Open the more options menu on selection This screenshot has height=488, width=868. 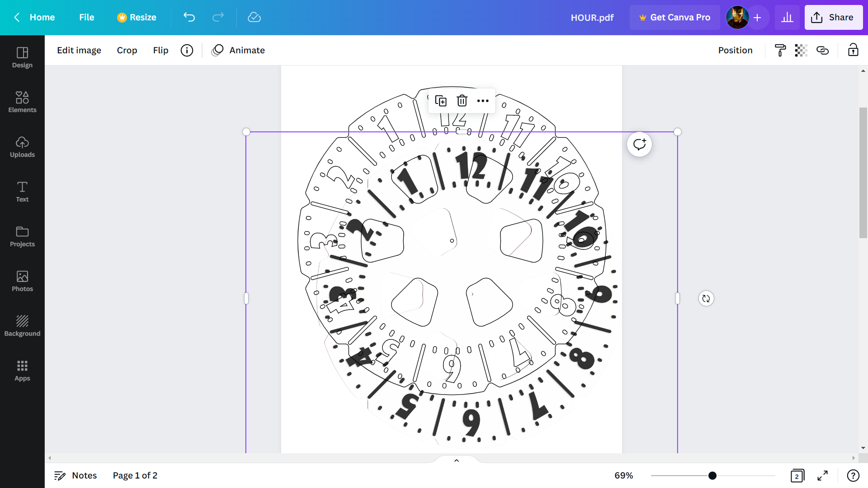pyautogui.click(x=482, y=101)
